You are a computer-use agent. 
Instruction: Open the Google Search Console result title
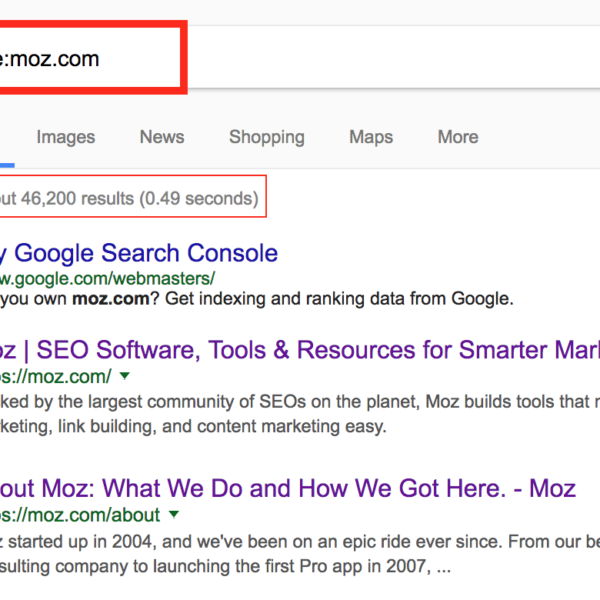click(x=140, y=253)
